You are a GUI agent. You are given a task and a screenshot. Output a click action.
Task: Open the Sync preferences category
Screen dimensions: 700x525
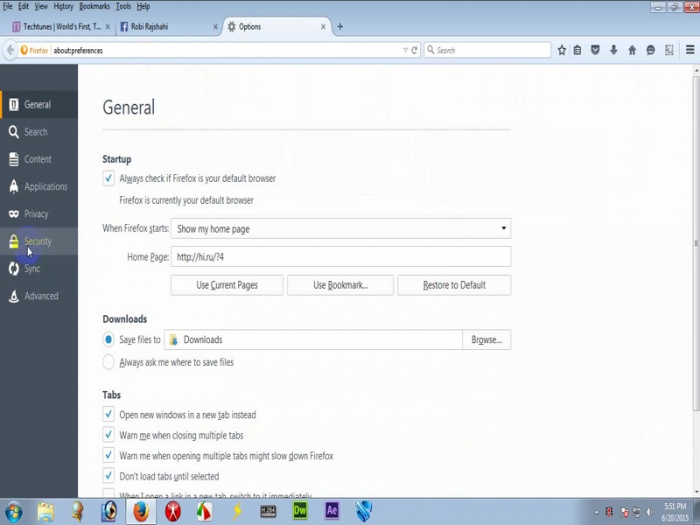(x=39, y=268)
